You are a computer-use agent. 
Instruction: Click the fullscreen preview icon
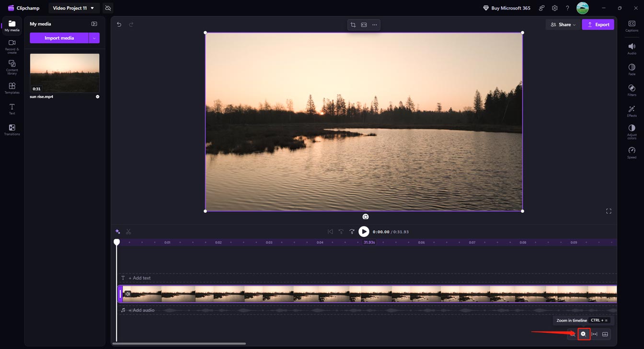pyautogui.click(x=609, y=211)
